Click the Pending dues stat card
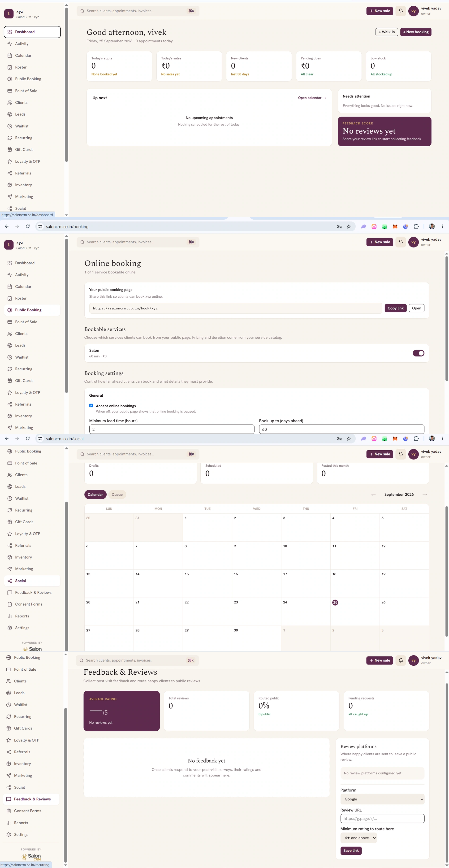The image size is (449, 868). click(x=328, y=66)
